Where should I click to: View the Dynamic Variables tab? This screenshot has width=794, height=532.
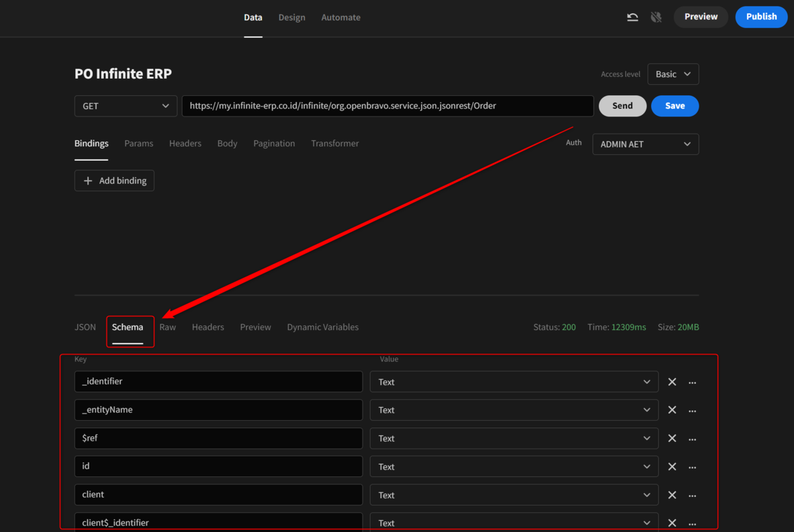(x=322, y=327)
